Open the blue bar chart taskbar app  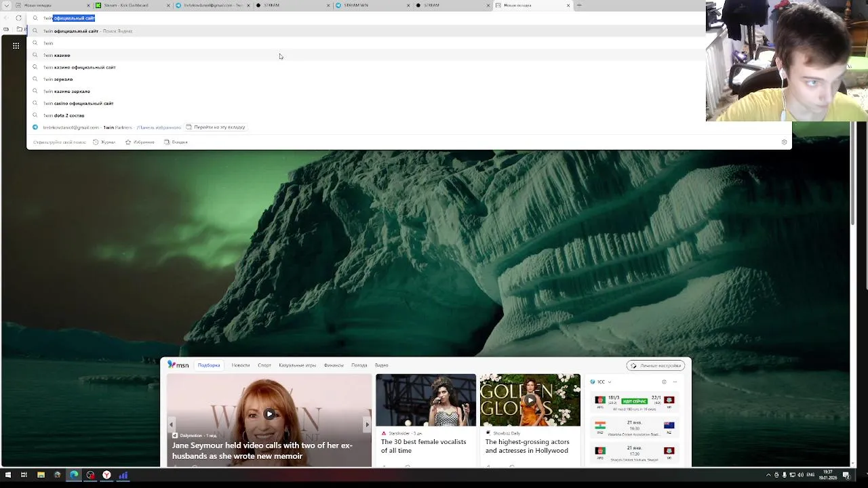pyautogui.click(x=123, y=475)
